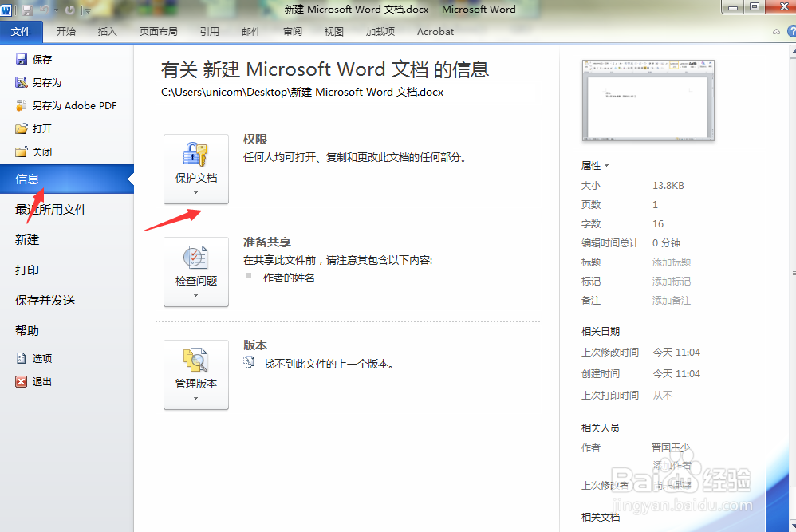
Task: Click the document preview thumbnail
Action: [x=648, y=100]
